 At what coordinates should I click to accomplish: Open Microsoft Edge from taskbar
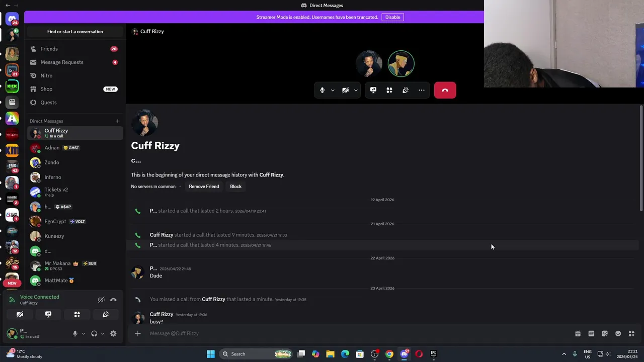(345, 354)
